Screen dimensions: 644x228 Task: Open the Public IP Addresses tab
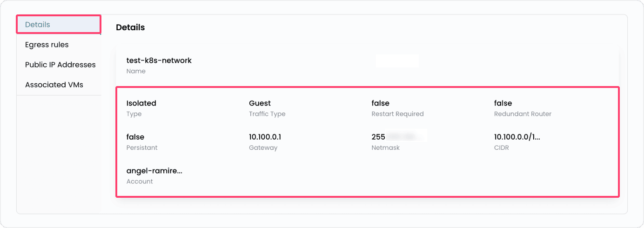point(60,65)
